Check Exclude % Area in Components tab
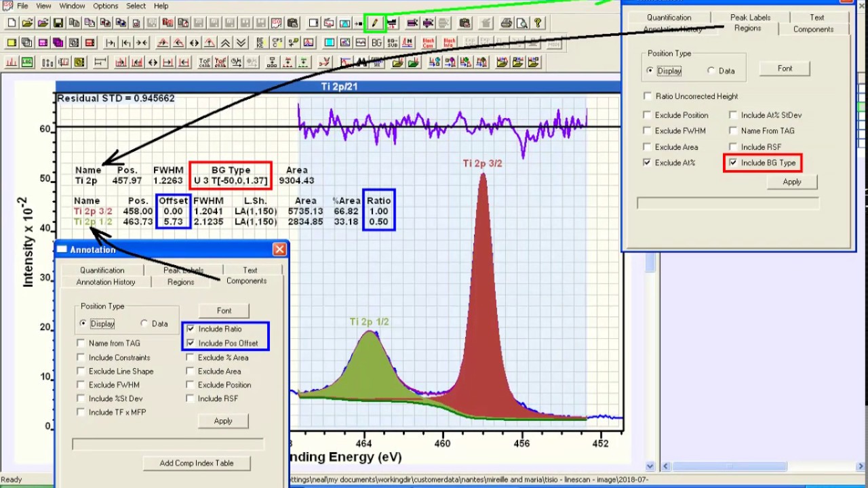 pos(191,357)
